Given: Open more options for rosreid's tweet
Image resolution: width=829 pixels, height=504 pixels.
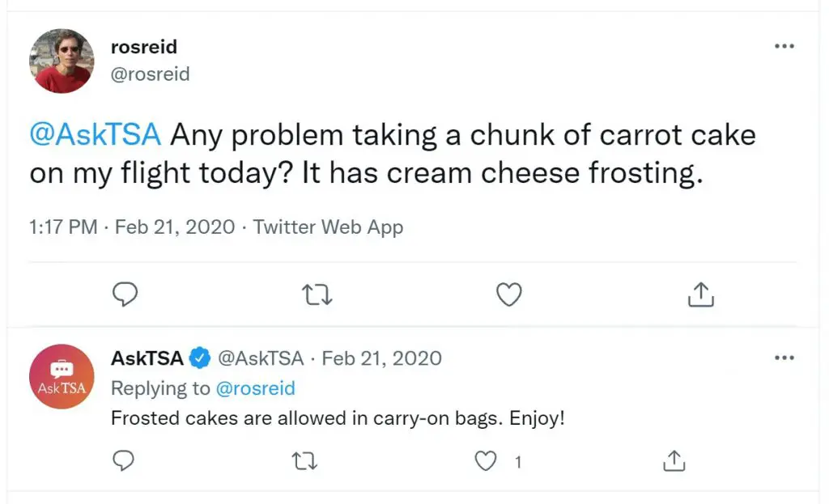Looking at the screenshot, I should tap(784, 46).
